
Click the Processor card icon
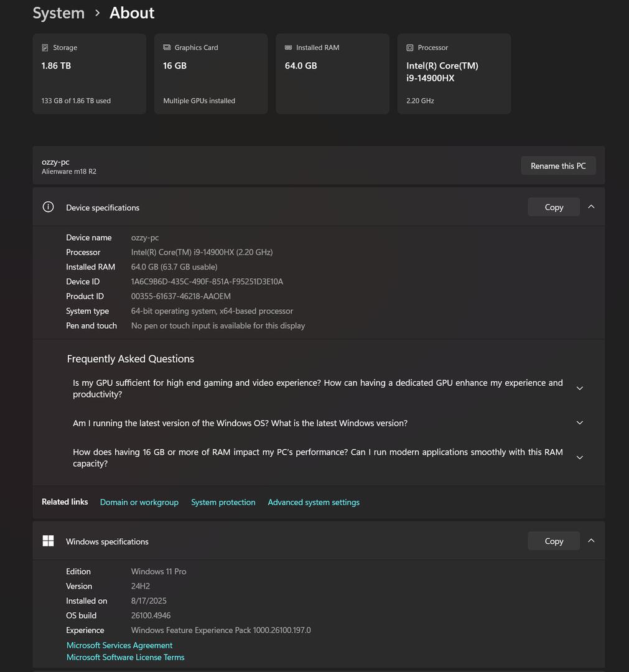pos(410,47)
